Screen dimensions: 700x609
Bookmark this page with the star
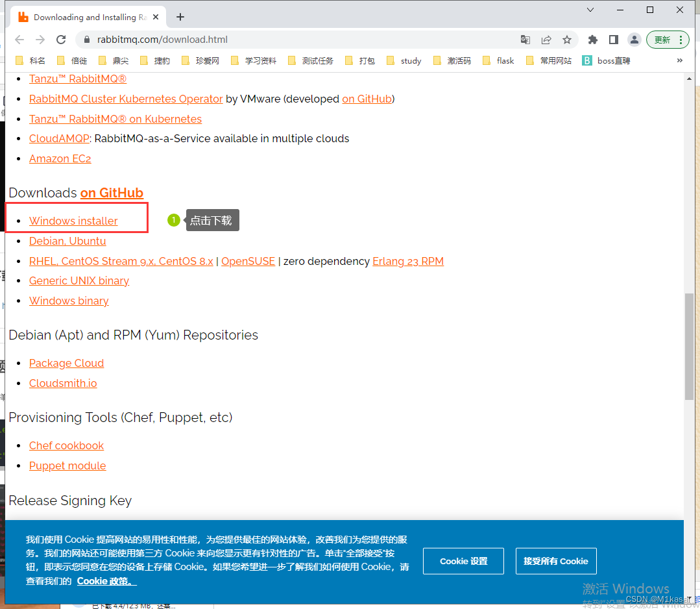(x=567, y=40)
